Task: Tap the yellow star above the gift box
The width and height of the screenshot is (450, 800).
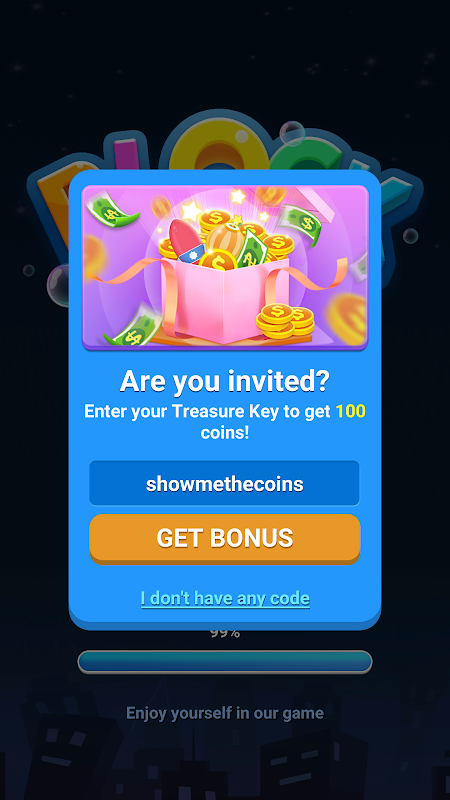Action: [x=237, y=196]
